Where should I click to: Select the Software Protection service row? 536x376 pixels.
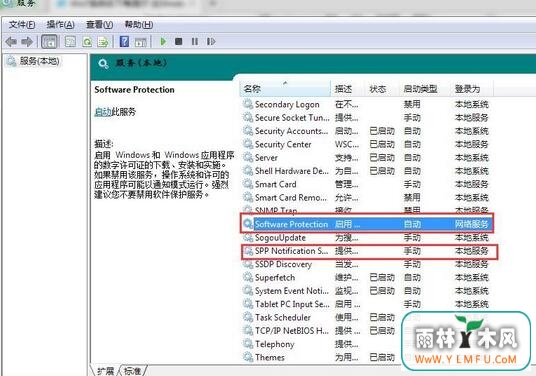(x=366, y=224)
